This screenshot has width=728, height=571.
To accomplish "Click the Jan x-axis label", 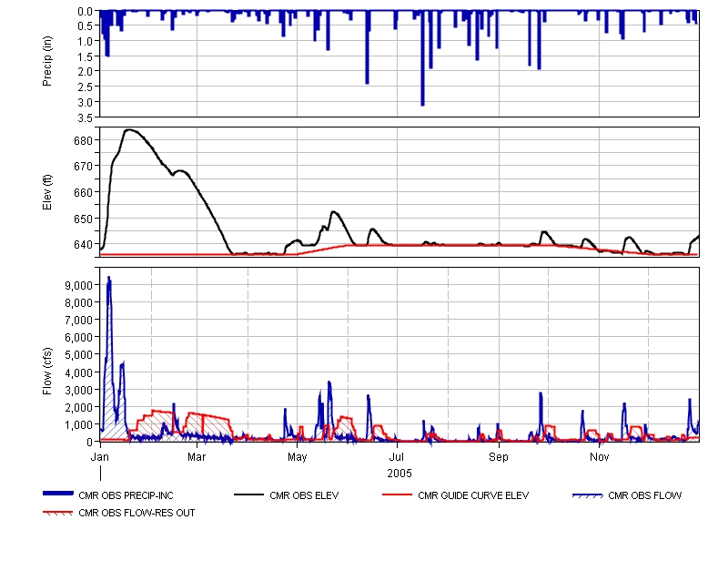I will click(100, 456).
